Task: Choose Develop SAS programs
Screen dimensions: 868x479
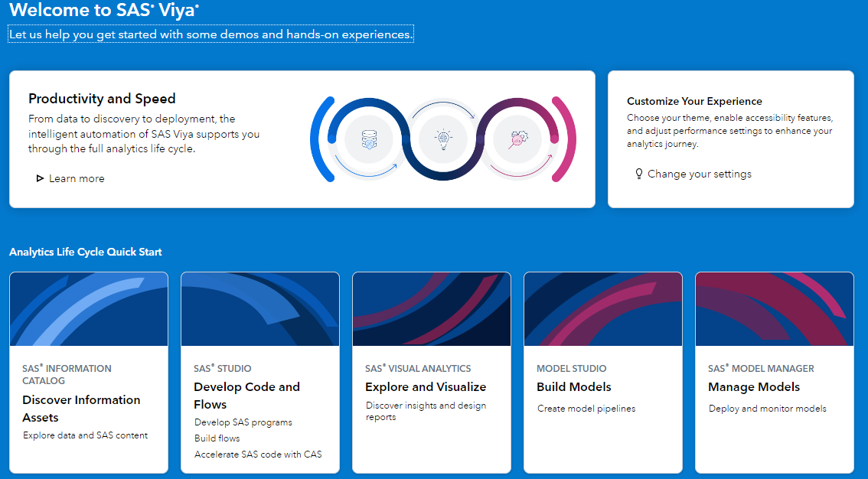Action: (243, 422)
